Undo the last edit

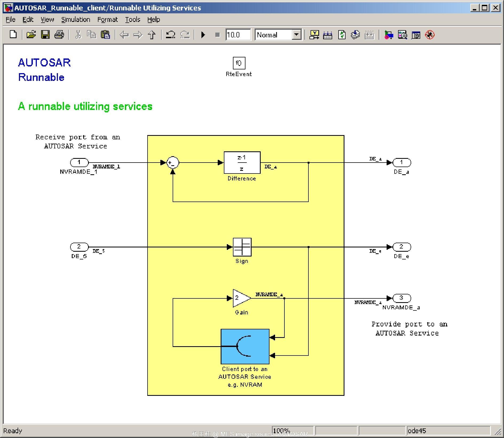[171, 35]
